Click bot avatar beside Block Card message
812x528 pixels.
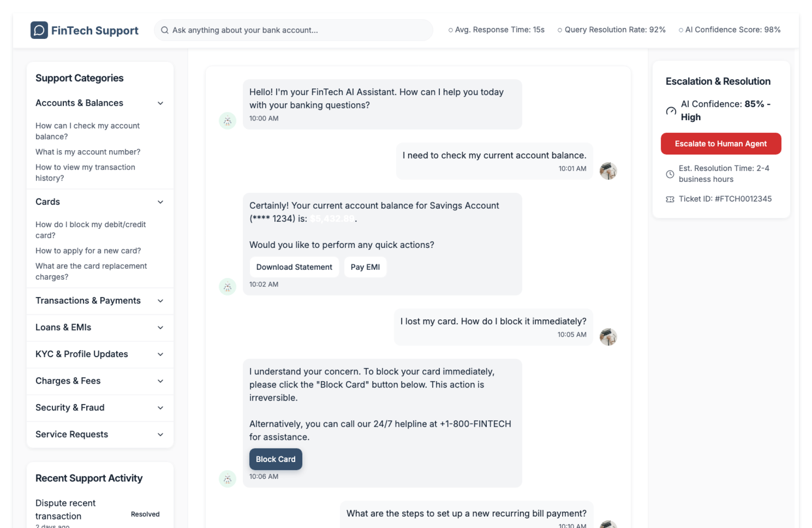pyautogui.click(x=227, y=479)
